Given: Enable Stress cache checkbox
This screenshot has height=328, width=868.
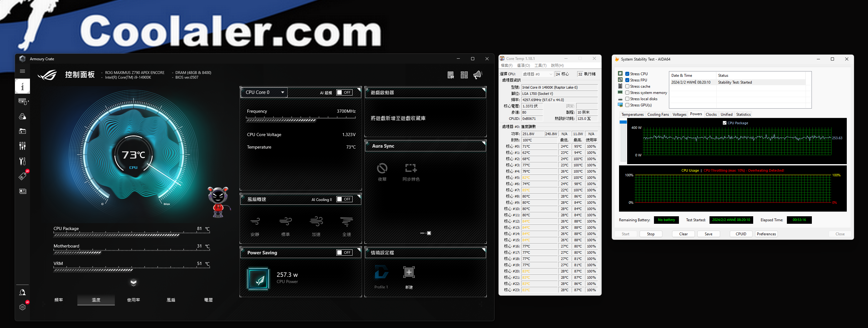Looking at the screenshot, I should (627, 86).
